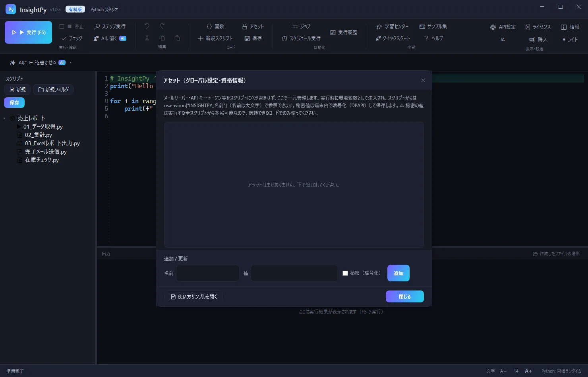Open アセット from the toolbar
The image size is (588, 377).
coord(253,27)
